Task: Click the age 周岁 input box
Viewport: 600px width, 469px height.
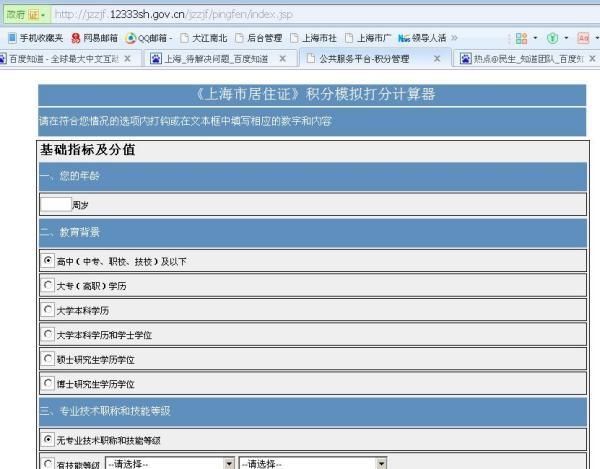Action: tap(56, 204)
